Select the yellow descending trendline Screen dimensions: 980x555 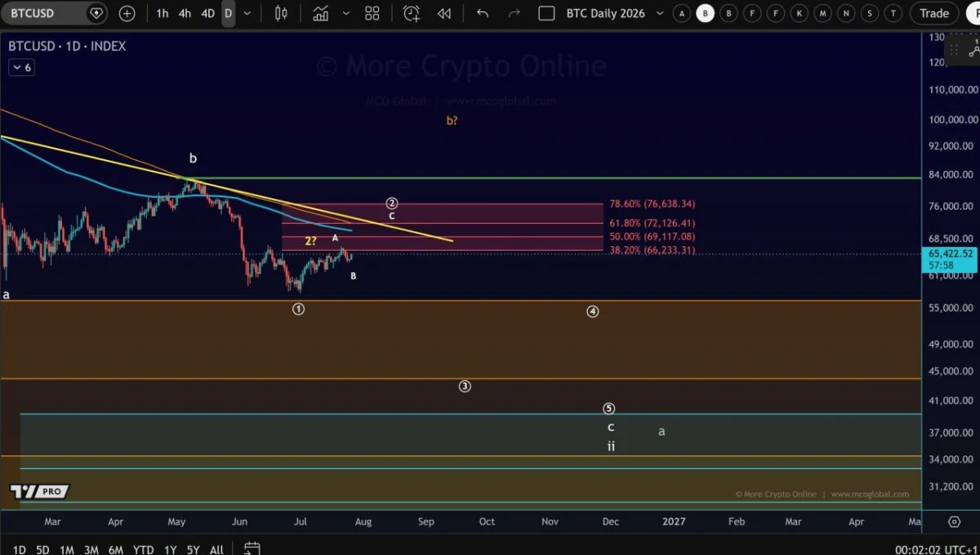pos(226,189)
